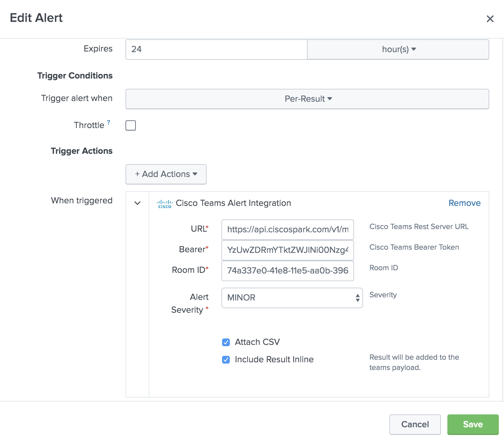504x444 pixels.
Task: Click the Expires value field
Action: (216, 49)
